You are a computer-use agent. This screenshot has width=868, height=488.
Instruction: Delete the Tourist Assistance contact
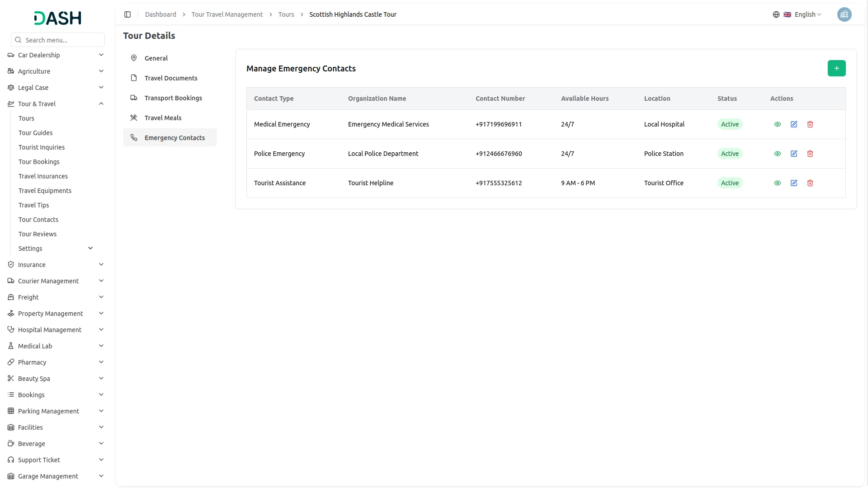pos(810,183)
